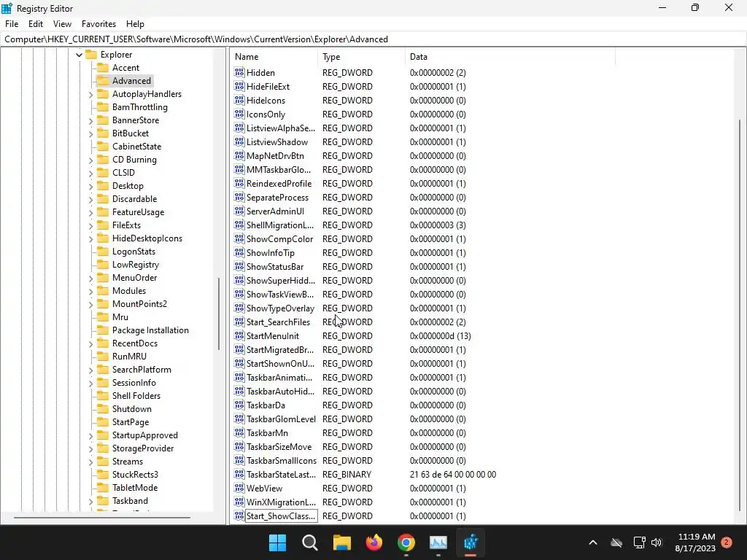Expand the CD Burning key
The width and height of the screenshot is (747, 560).
pos(90,160)
